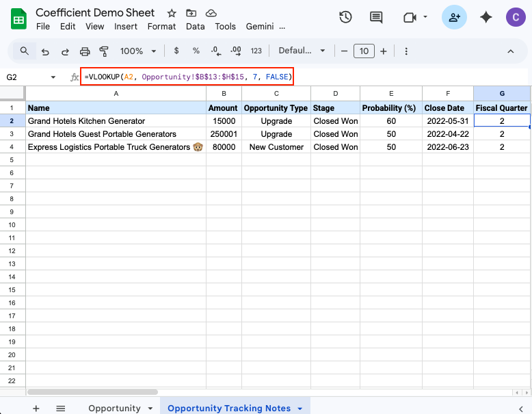The height and width of the screenshot is (414, 532).
Task: Open the Google Sheets home icon
Action: (x=18, y=19)
